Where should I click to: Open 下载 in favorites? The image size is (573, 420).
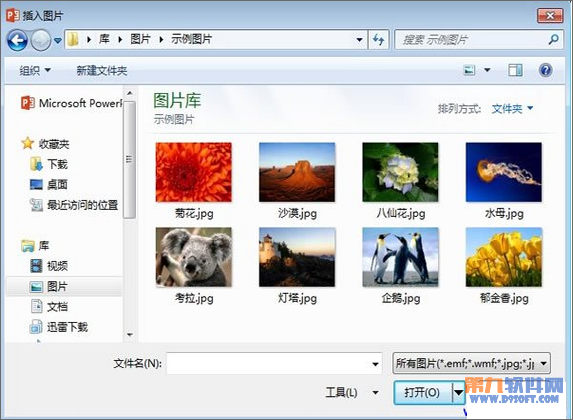click(49, 164)
